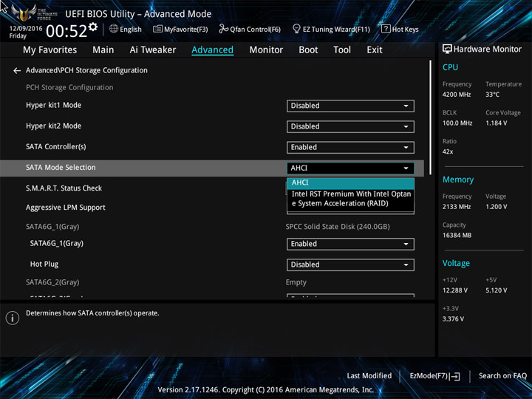
Task: Click the globe language icon
Action: [114, 29]
